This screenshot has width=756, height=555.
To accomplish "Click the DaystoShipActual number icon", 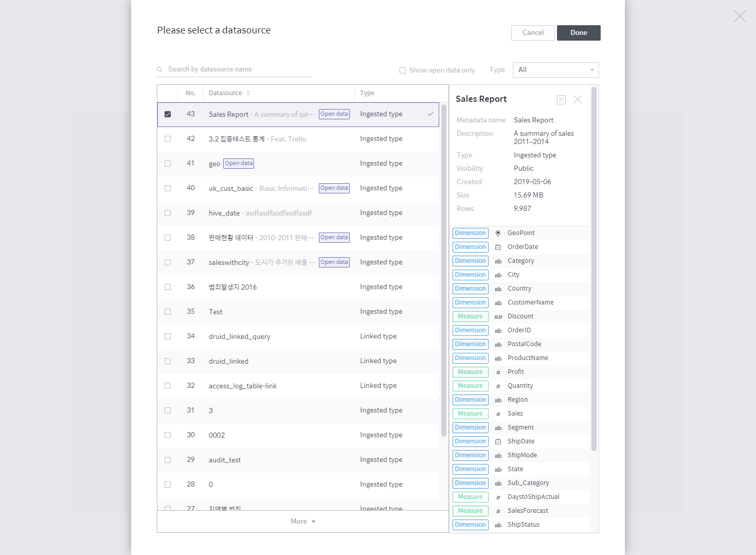I will coord(498,497).
